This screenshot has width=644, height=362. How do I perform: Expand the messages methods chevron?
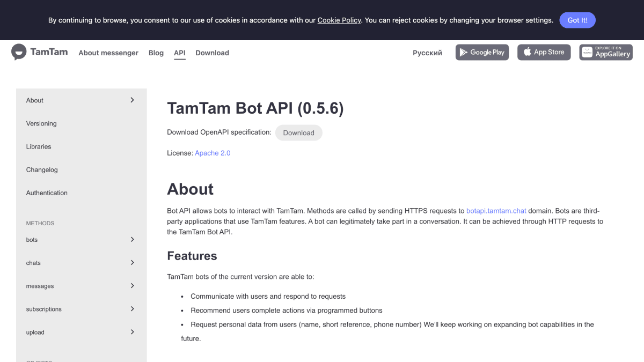coord(132,285)
